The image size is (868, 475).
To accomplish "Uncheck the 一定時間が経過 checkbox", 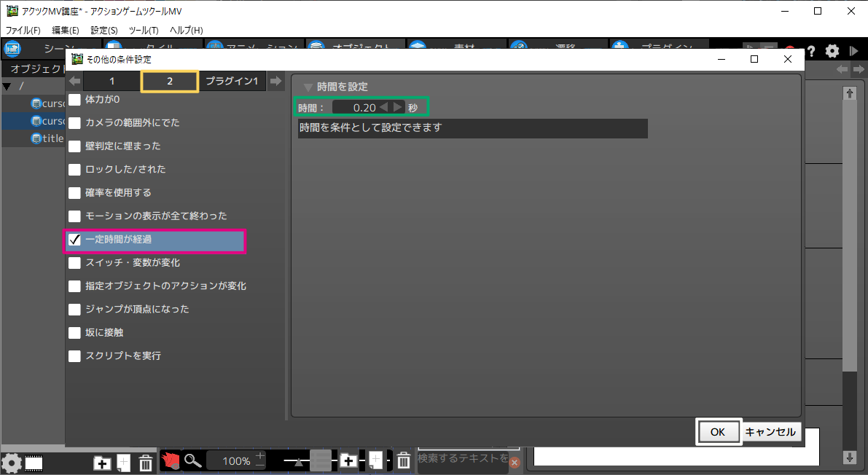I will [74, 240].
